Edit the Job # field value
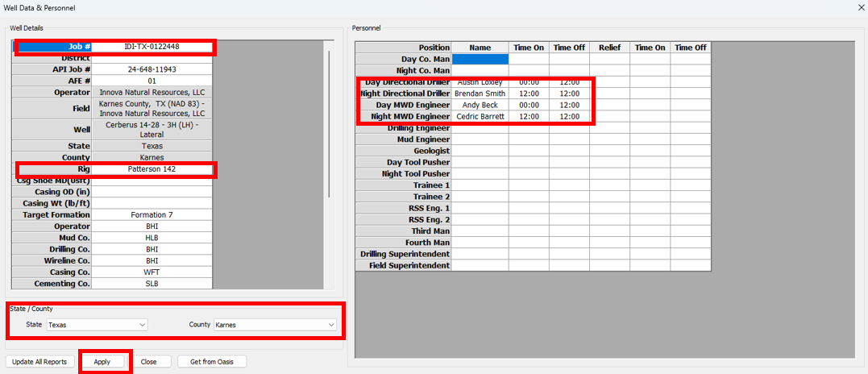Viewport: 868px width, 374px height. (152, 47)
